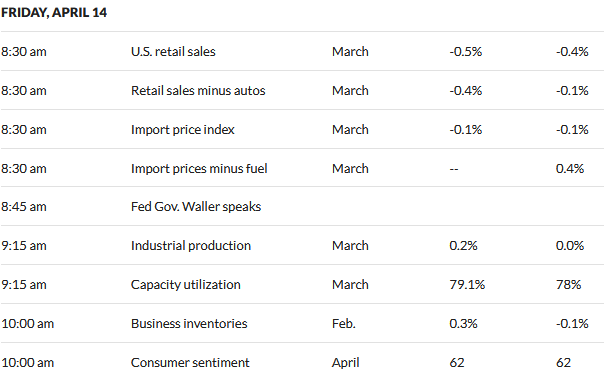Select the Import price index row label
This screenshot has height=376, width=604.
183,130
